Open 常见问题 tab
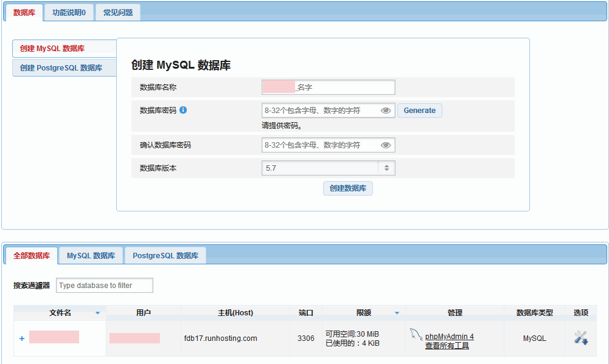 [x=117, y=12]
